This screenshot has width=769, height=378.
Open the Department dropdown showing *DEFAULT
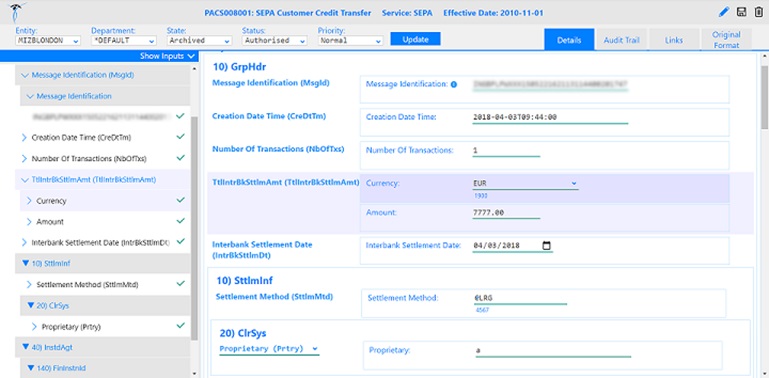pos(124,41)
